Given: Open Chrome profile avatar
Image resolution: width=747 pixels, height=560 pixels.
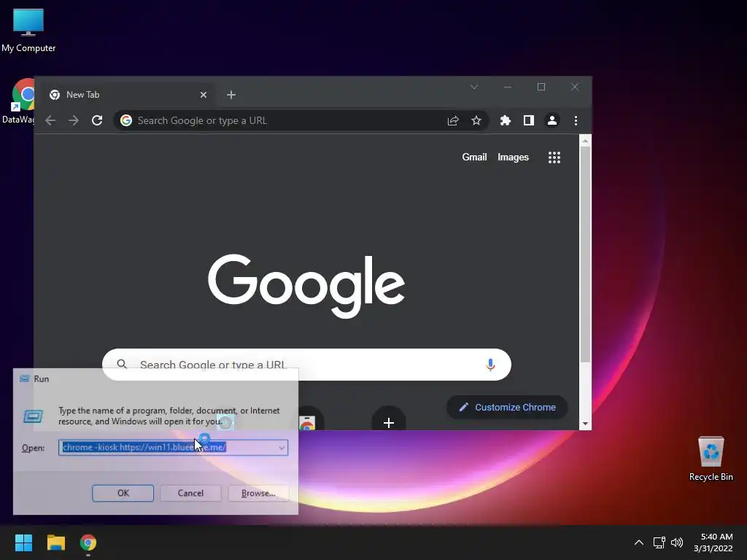Looking at the screenshot, I should (552, 120).
